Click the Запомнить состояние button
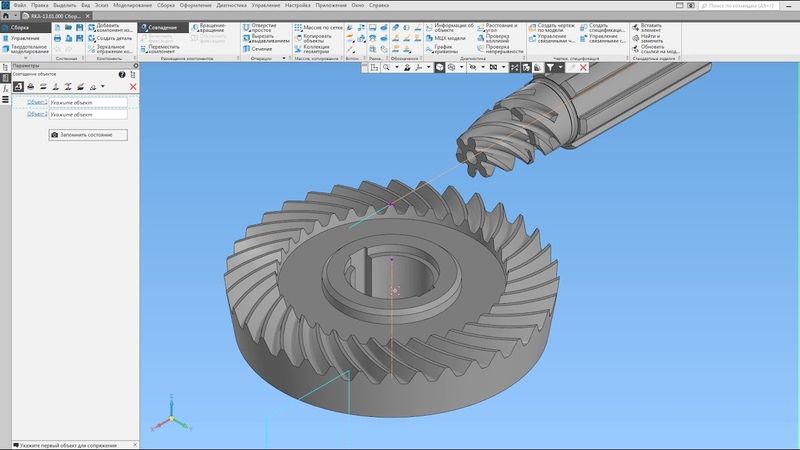This screenshot has height=450, width=800. (87, 133)
